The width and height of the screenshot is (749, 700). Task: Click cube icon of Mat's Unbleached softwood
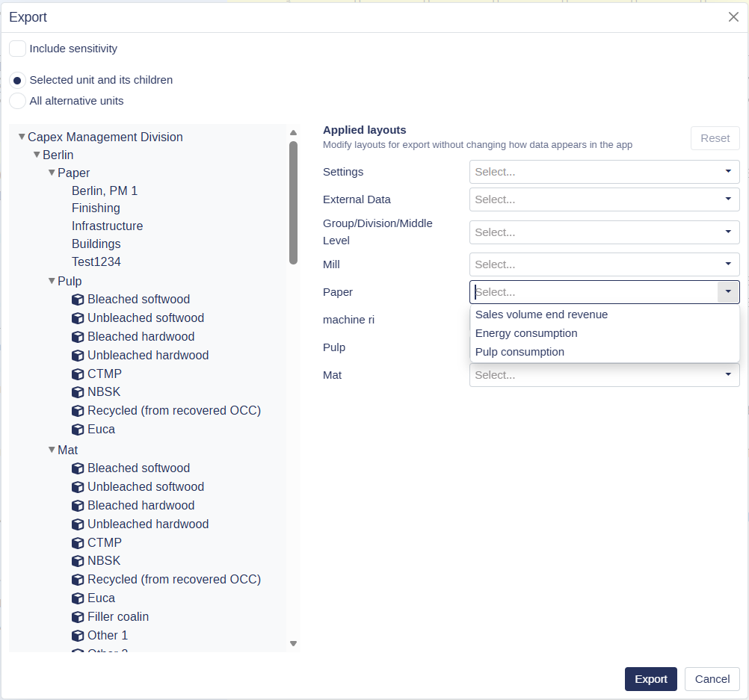[78, 487]
